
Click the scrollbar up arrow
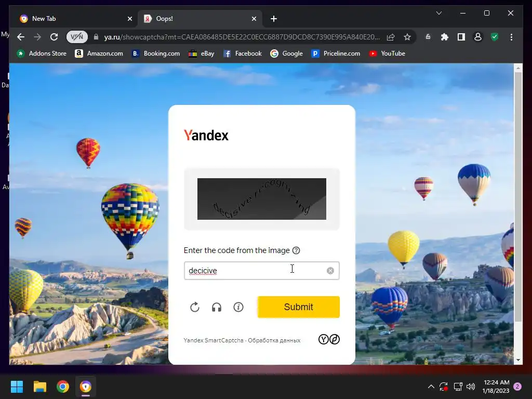(x=518, y=68)
